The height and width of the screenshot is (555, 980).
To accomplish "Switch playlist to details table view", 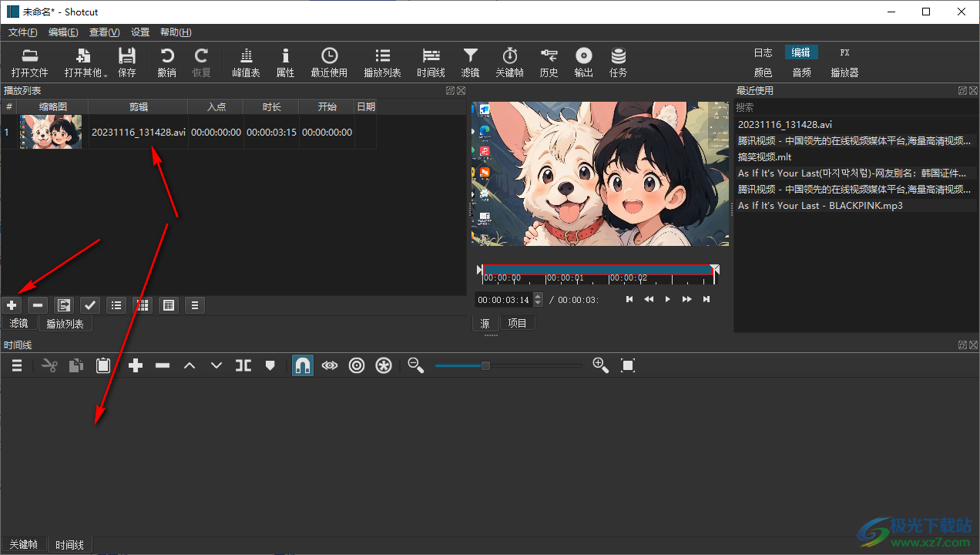I will pos(169,305).
